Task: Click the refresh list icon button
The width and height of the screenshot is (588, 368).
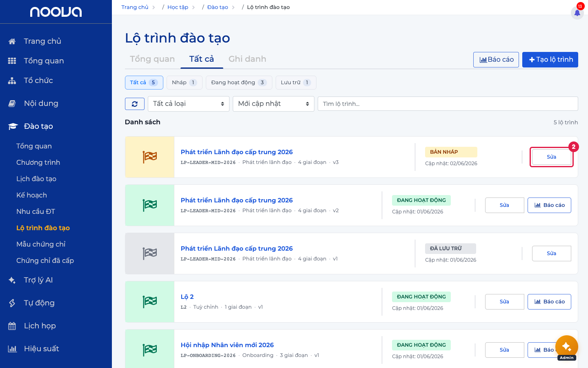Action: [x=135, y=104]
